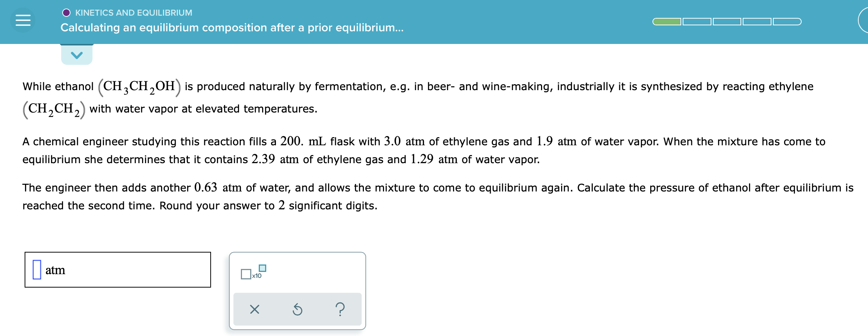Click the superscript exponent box above x10
Viewport: 868px width, 336px height.
click(x=262, y=267)
